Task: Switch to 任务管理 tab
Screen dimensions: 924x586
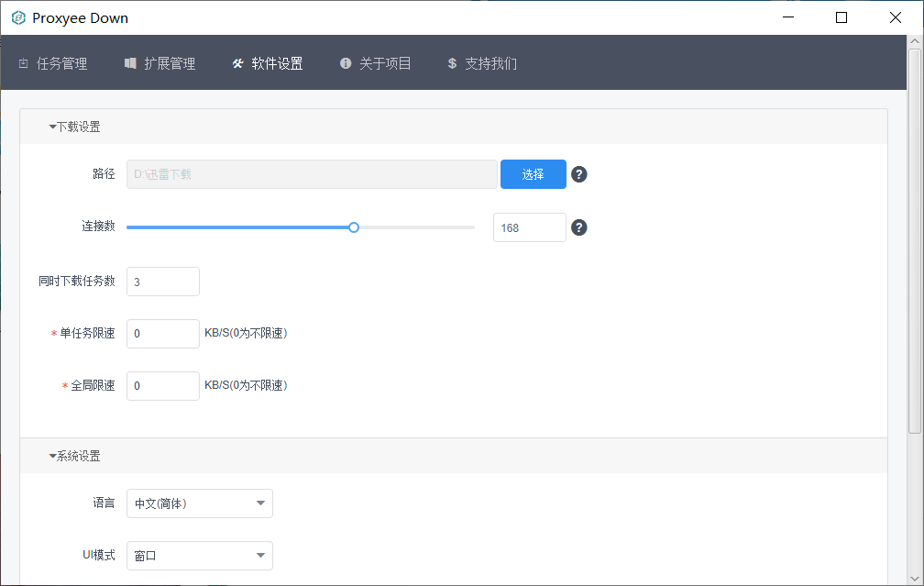Action: [60, 63]
